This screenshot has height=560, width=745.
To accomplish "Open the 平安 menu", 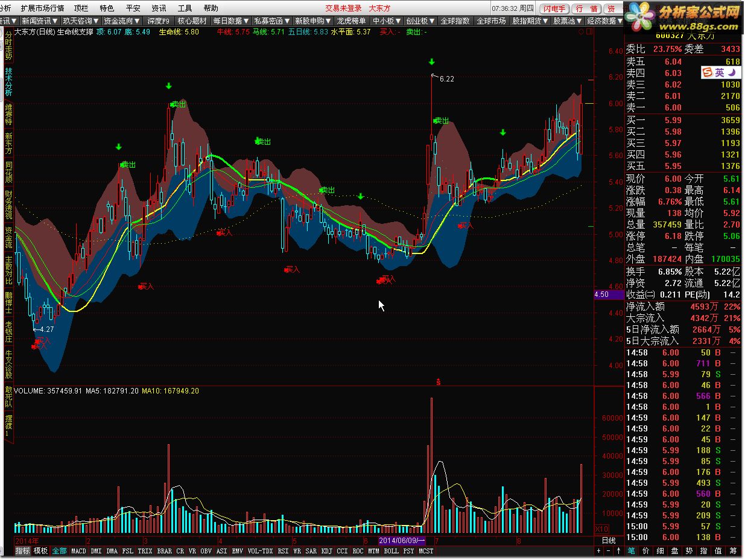I will (133, 8).
